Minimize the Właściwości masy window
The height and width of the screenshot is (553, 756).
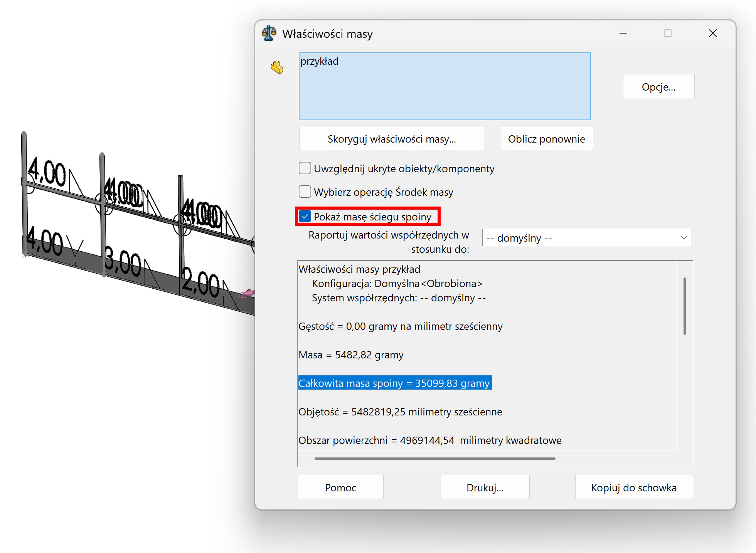623,34
